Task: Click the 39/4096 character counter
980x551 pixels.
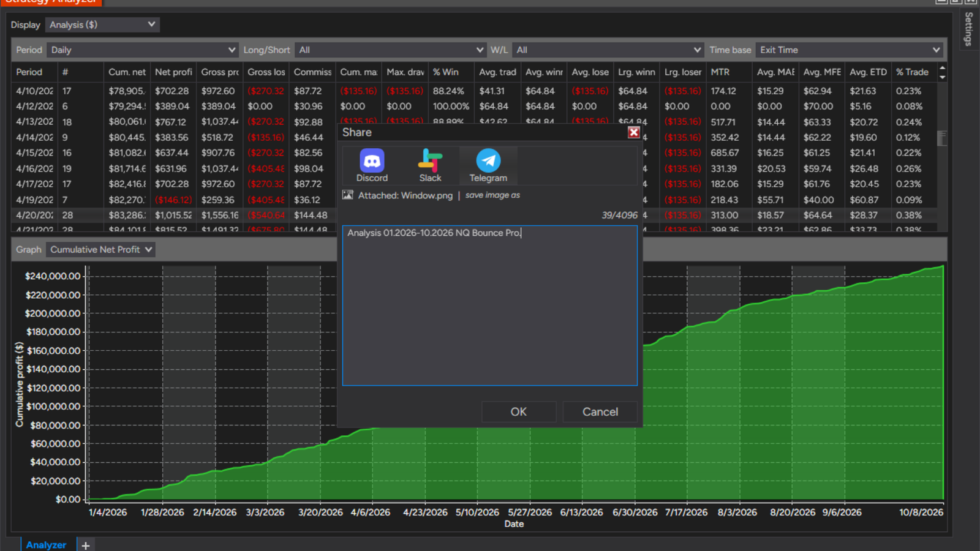Action: click(619, 215)
